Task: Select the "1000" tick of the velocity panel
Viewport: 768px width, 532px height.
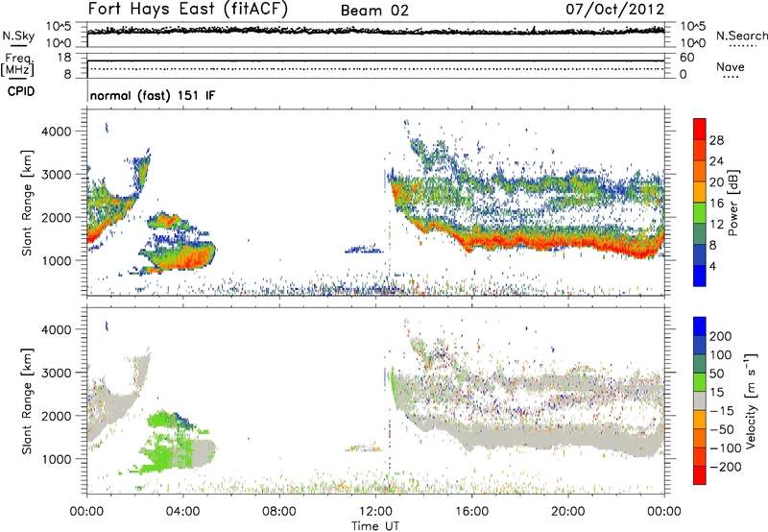Action: (57, 458)
